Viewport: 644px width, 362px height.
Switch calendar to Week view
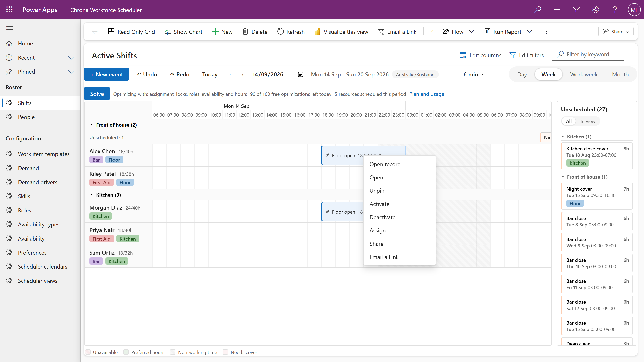pos(548,74)
